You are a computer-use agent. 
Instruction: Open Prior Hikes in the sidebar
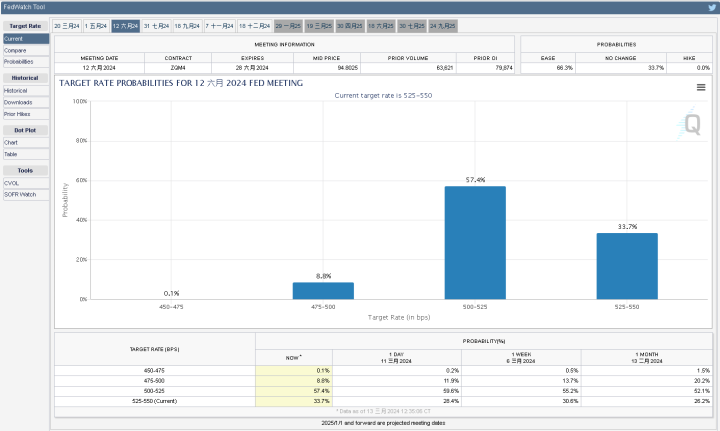coord(26,114)
